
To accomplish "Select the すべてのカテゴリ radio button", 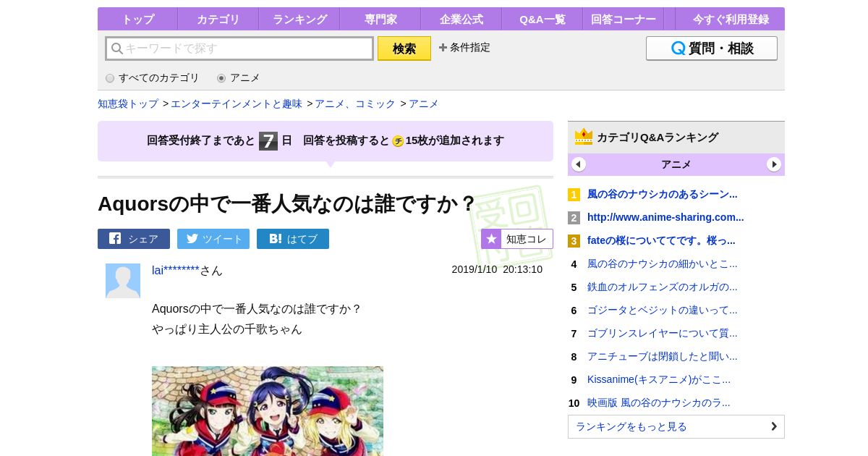I will 110,78.
